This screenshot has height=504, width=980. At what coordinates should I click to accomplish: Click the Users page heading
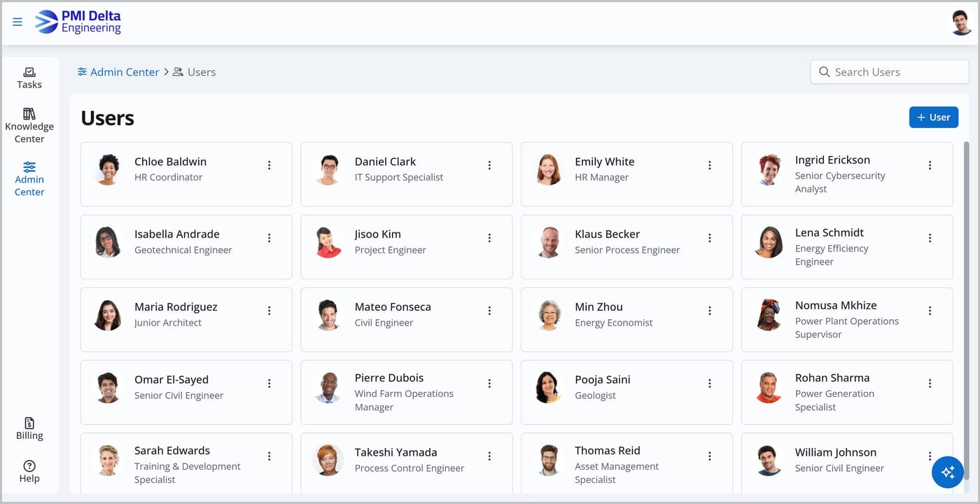click(107, 118)
